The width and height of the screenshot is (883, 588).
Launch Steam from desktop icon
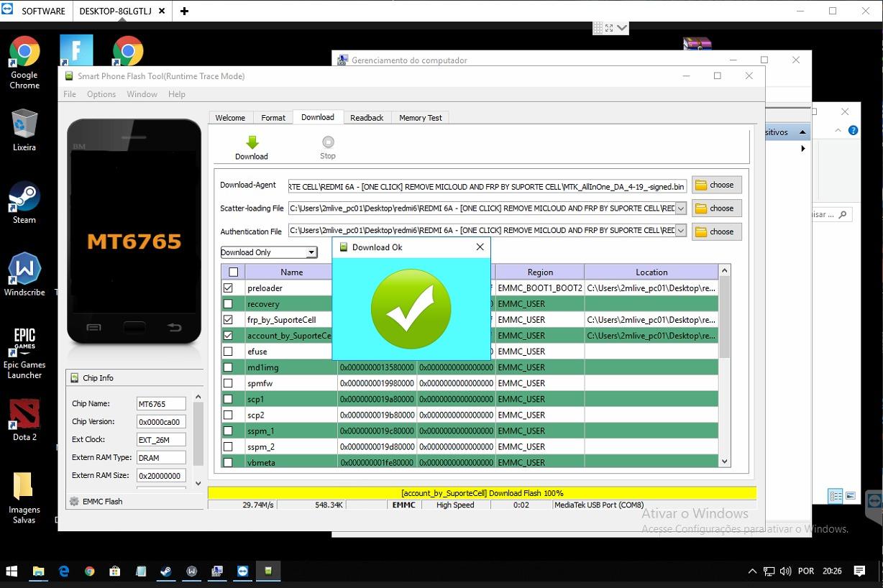pyautogui.click(x=24, y=203)
